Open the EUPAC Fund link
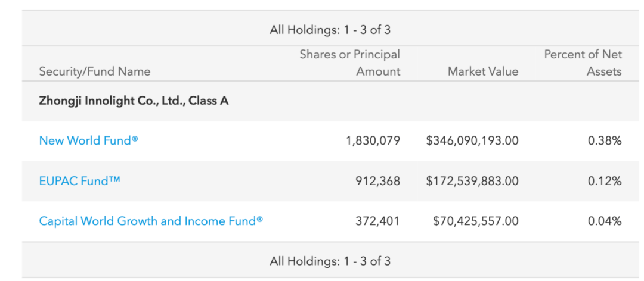Screen dimensions: 644x281 coord(80,181)
